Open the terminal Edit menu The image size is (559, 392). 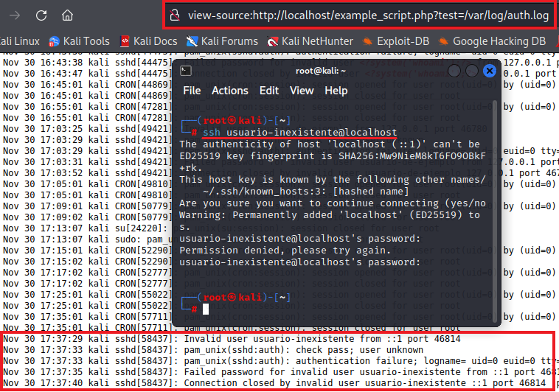pyautogui.click(x=269, y=91)
